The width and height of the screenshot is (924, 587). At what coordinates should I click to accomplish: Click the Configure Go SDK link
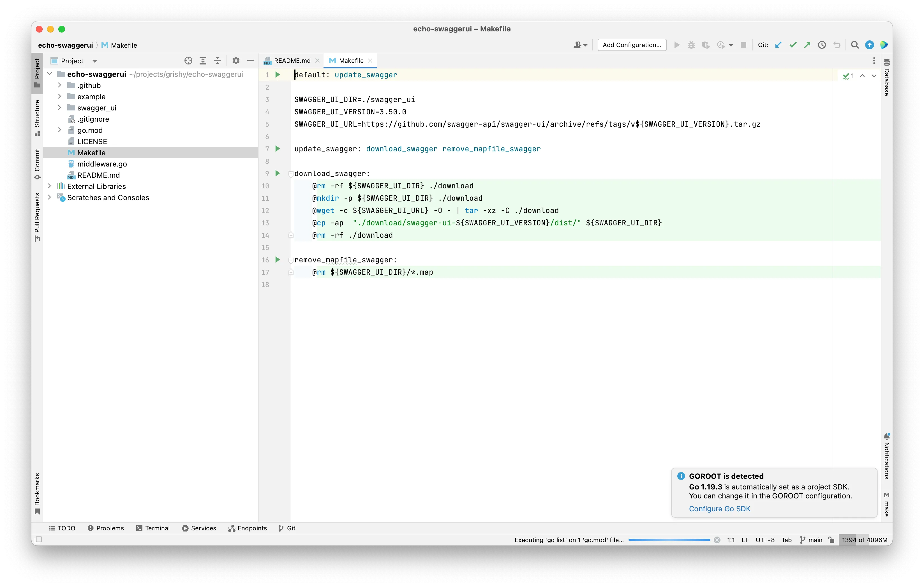pyautogui.click(x=719, y=509)
